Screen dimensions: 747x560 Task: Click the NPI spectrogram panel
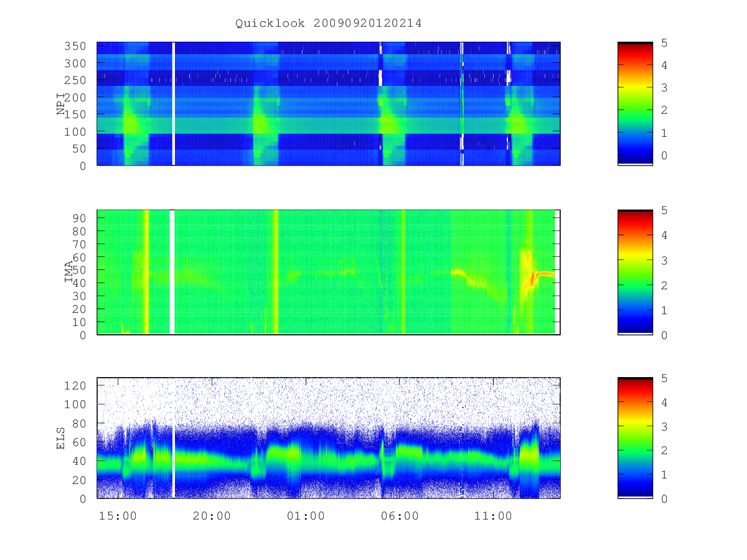(329, 104)
